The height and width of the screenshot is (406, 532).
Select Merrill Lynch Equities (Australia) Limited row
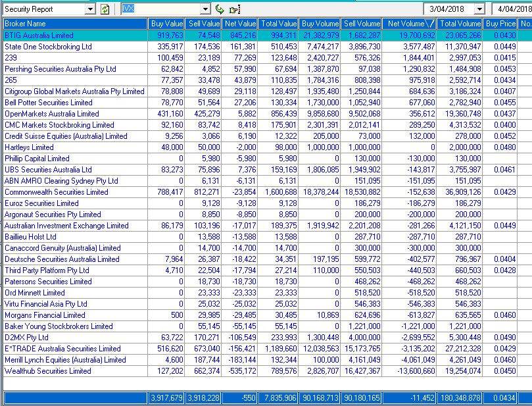[x=268, y=360]
